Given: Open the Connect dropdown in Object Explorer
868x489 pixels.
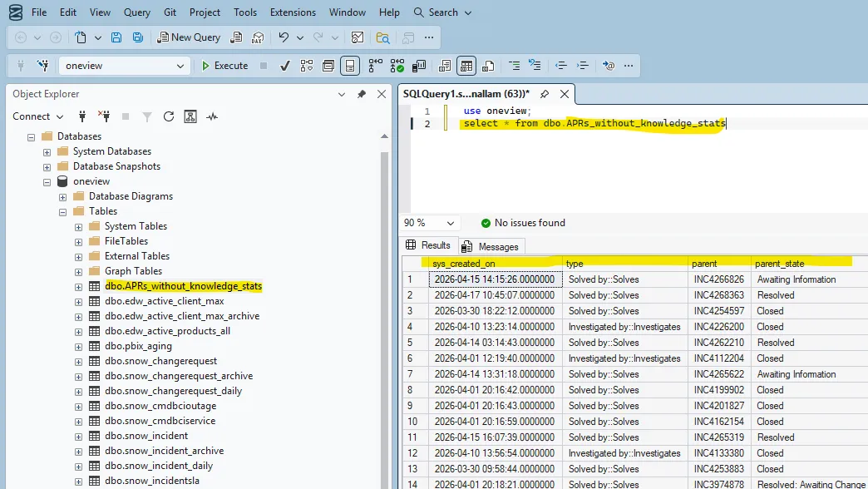Looking at the screenshot, I should click(x=37, y=116).
